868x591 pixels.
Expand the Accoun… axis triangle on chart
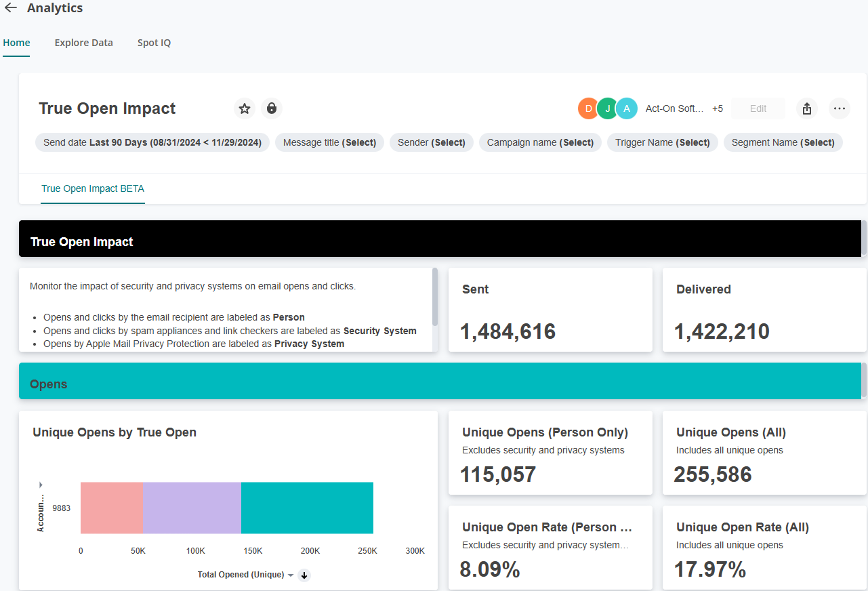[41, 485]
